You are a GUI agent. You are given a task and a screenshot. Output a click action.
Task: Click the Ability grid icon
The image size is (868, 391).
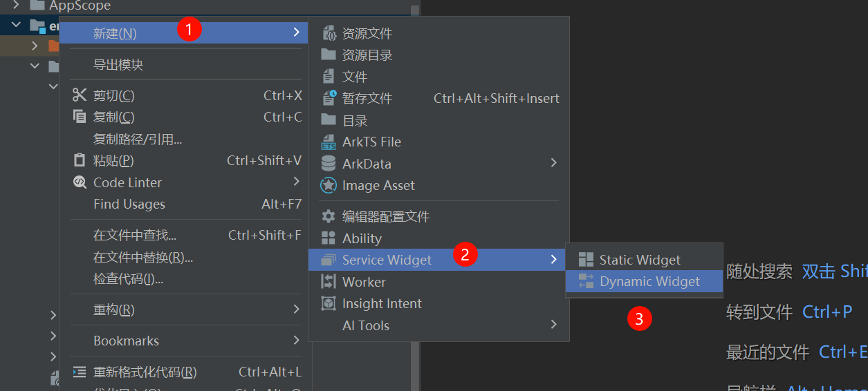(329, 238)
